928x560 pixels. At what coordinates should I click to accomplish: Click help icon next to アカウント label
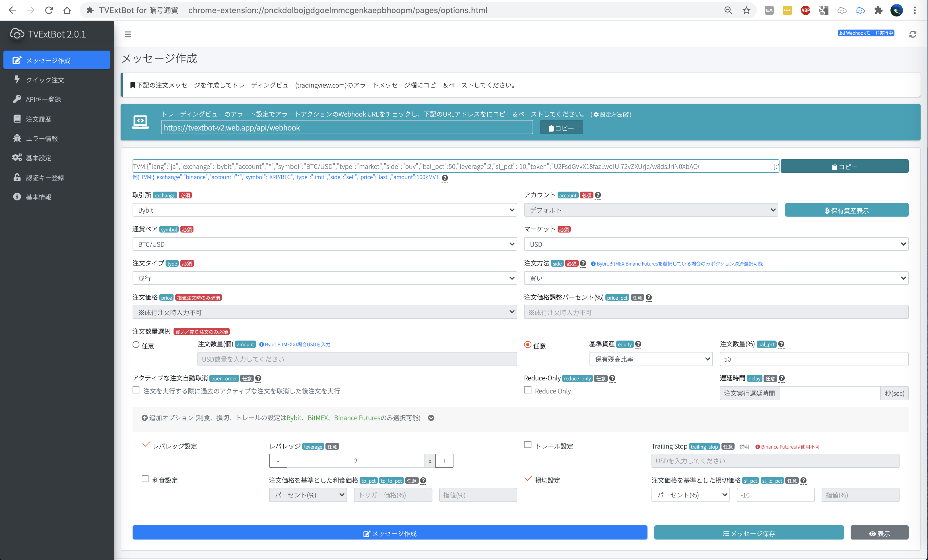598,195
